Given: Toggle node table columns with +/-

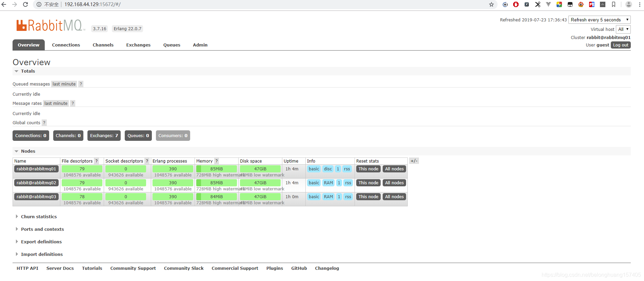Looking at the screenshot, I should point(414,161).
